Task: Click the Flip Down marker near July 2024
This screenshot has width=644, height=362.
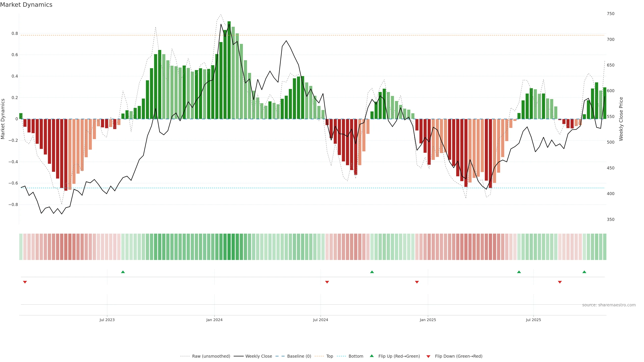Action: pyautogui.click(x=327, y=282)
